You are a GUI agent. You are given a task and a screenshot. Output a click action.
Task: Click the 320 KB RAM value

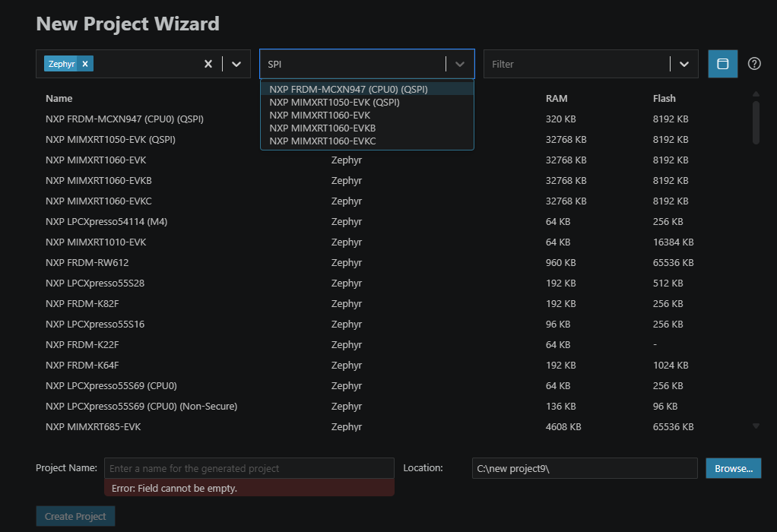[x=560, y=119]
